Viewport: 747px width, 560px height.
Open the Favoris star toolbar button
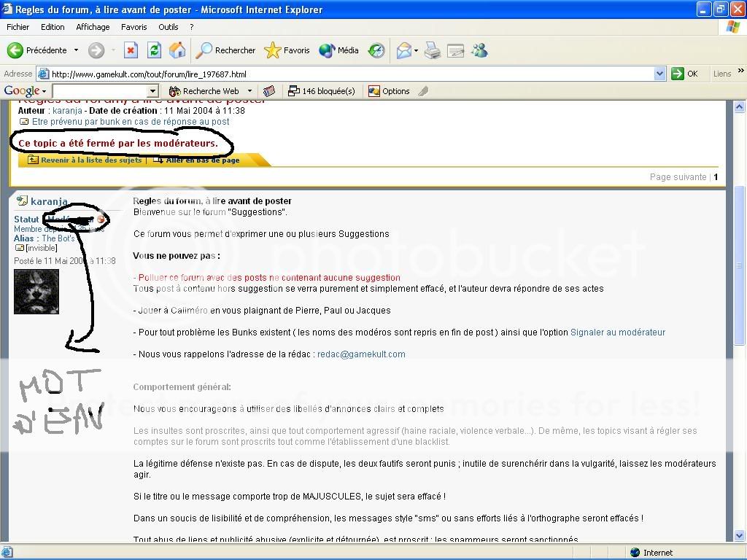(x=287, y=50)
